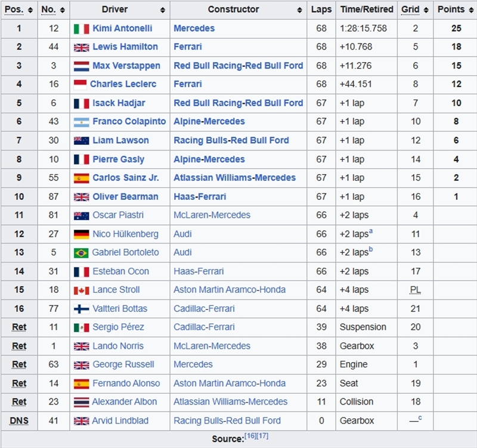The image size is (477, 448).
Task: Click the Thai flag beside Alexander Albon
Action: pyautogui.click(x=82, y=402)
